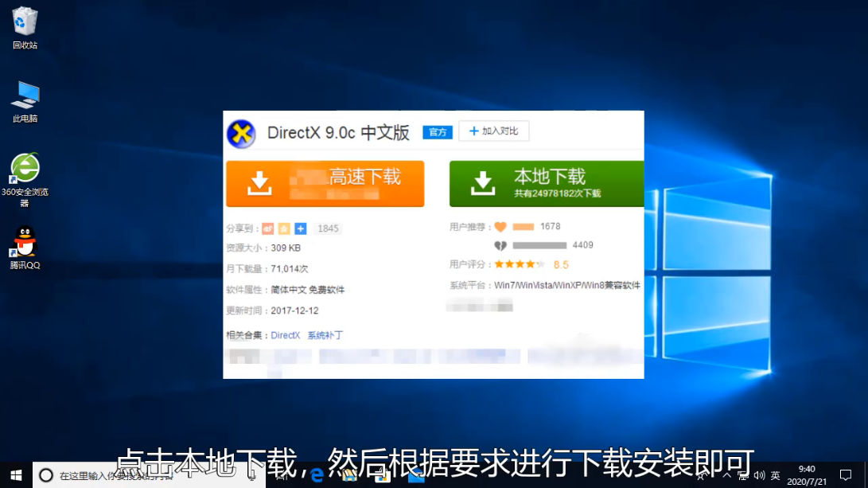The width and height of the screenshot is (868, 488).
Task: Open the DirectX related collection link
Action: point(285,336)
